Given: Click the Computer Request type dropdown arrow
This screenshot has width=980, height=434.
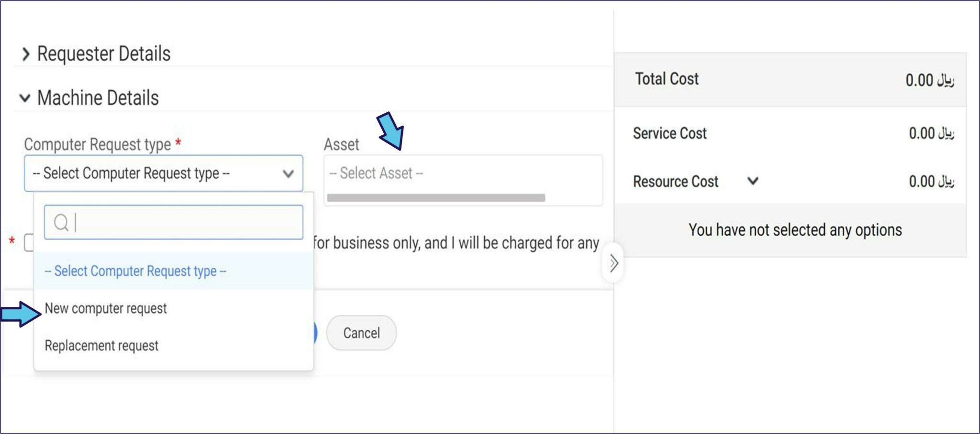Looking at the screenshot, I should (x=288, y=174).
